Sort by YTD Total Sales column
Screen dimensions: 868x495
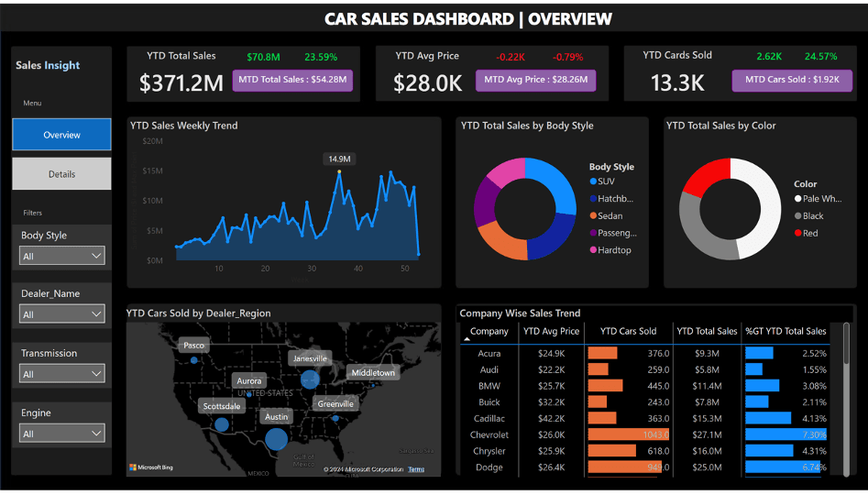point(707,331)
